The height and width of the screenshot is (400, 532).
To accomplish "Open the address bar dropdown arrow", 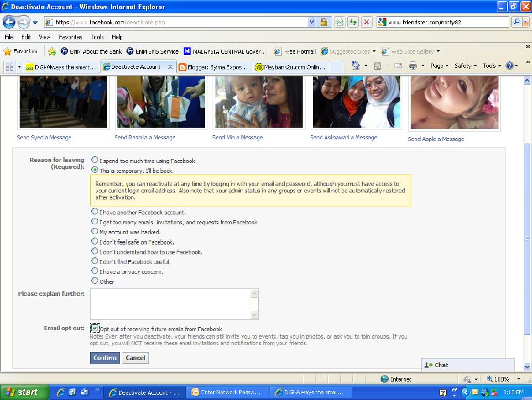I will click(x=311, y=23).
